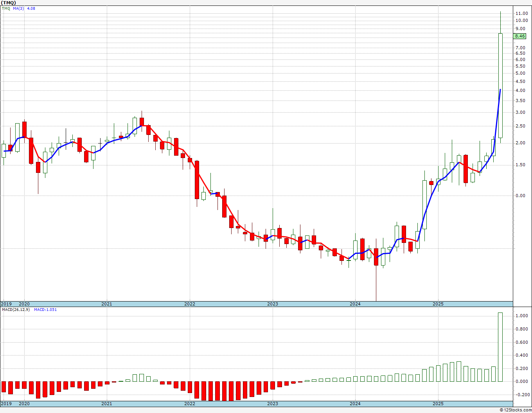The width and height of the screenshot is (532, 413).
Task: Click 2023 on the price chart time axis
Action: (273, 304)
